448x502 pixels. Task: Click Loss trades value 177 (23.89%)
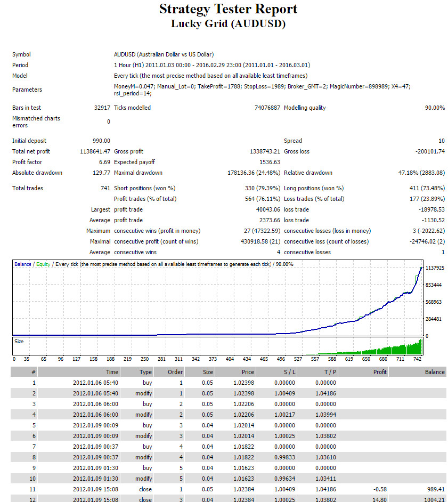[427, 199]
